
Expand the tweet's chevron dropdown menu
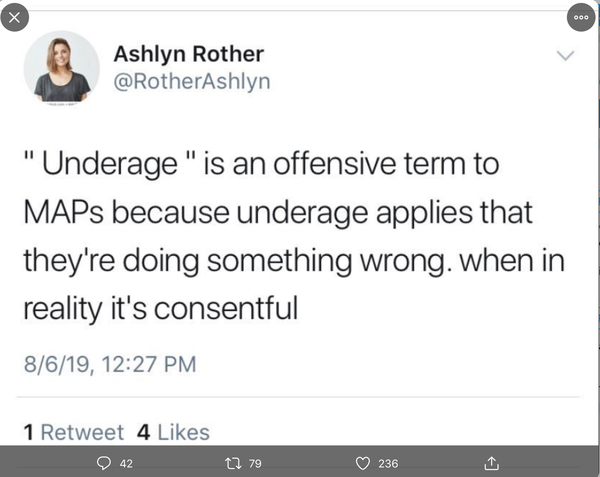click(x=566, y=53)
